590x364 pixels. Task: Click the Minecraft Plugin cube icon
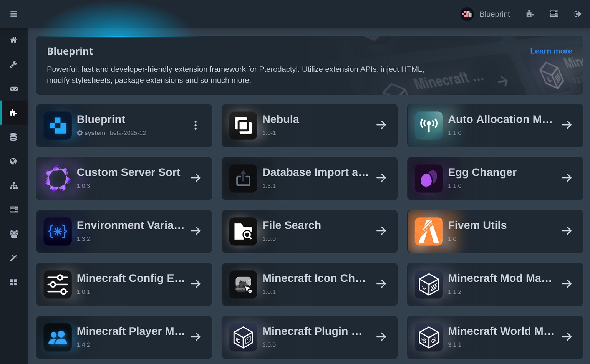243,338
